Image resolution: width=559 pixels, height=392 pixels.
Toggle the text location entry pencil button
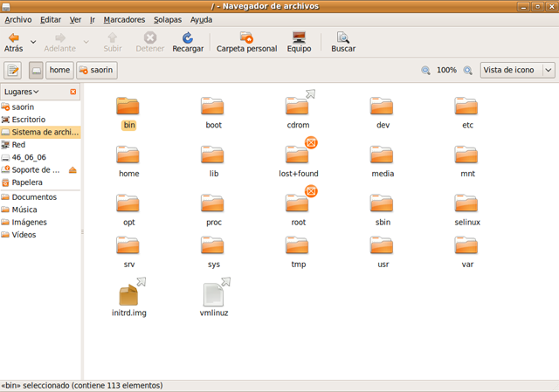pos(13,70)
